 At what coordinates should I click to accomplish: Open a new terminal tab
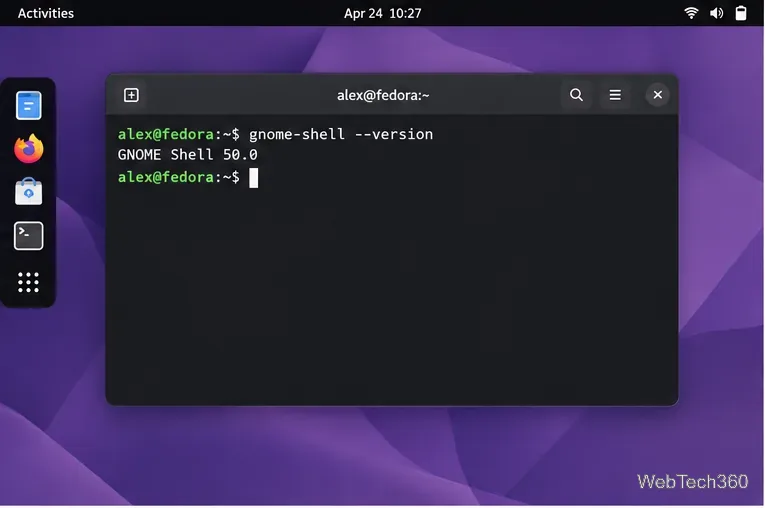131,95
